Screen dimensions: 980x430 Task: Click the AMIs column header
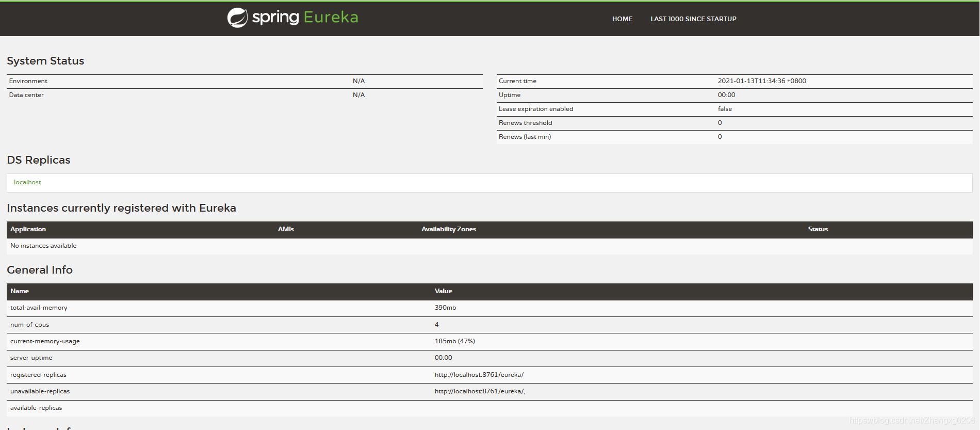[286, 229]
